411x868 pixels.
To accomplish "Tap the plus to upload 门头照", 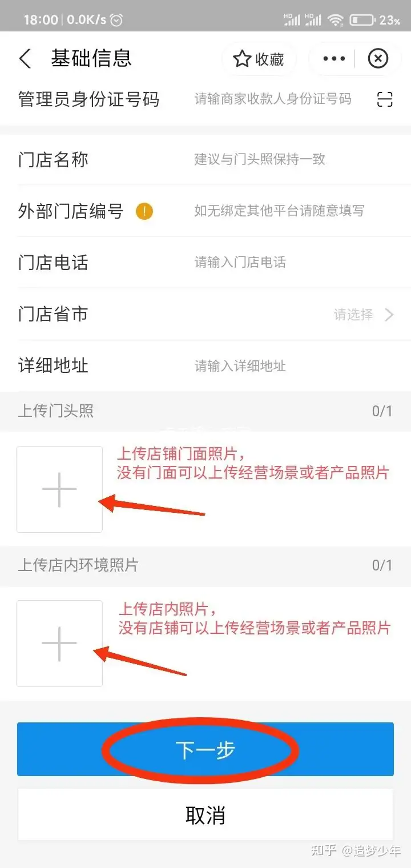I will click(x=59, y=489).
